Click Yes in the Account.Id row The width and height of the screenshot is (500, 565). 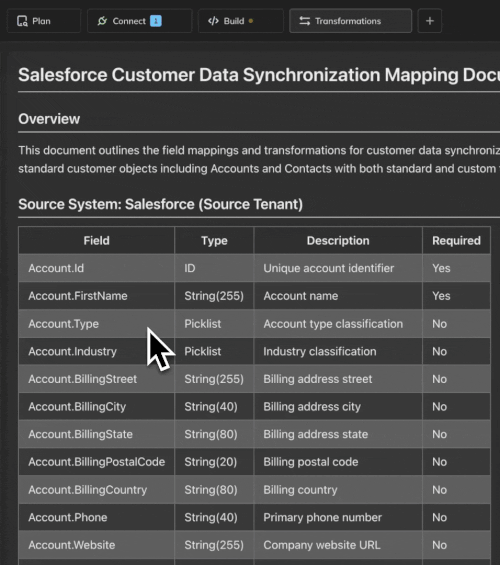pos(456,268)
